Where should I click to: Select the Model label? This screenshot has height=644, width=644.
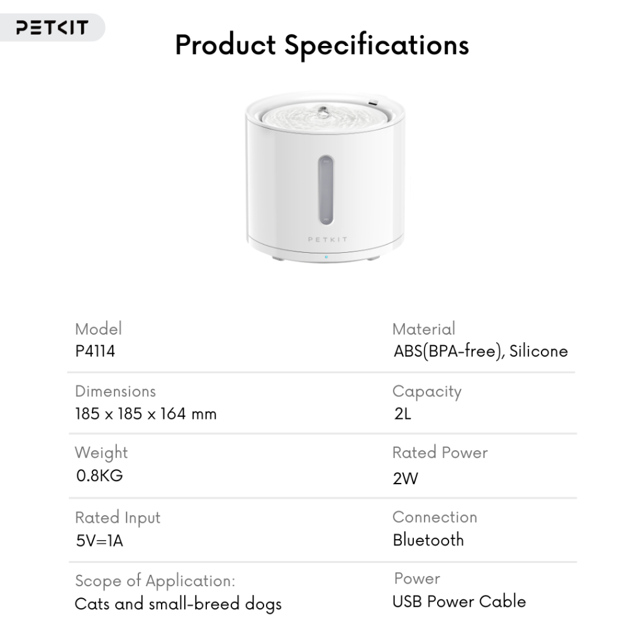(99, 329)
